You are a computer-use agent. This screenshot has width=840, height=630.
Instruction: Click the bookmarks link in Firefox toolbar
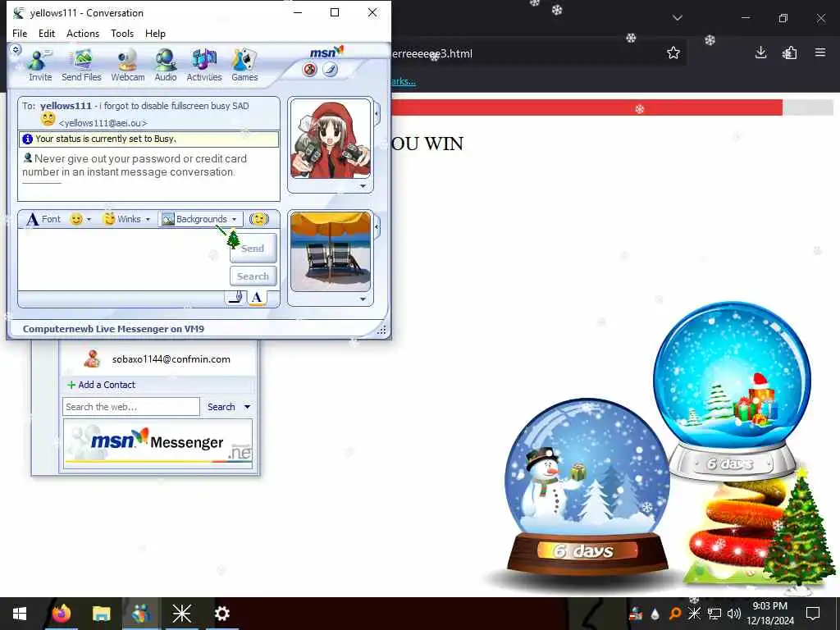pyautogui.click(x=403, y=81)
